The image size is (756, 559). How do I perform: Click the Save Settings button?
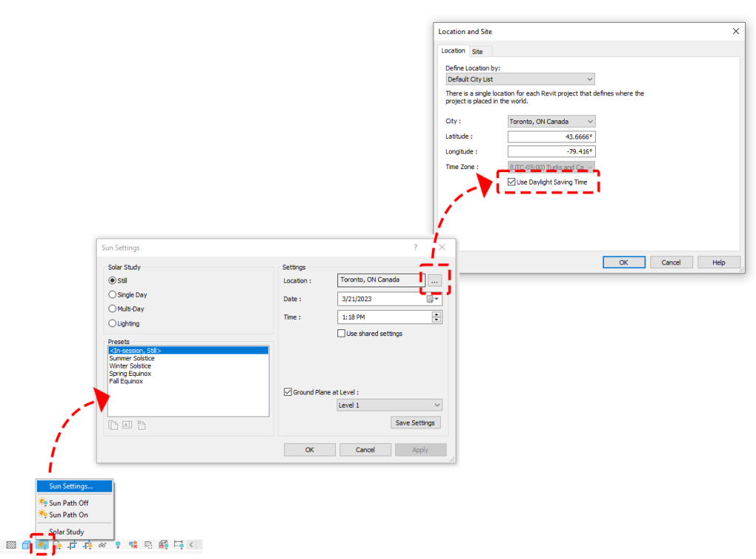[x=415, y=422]
